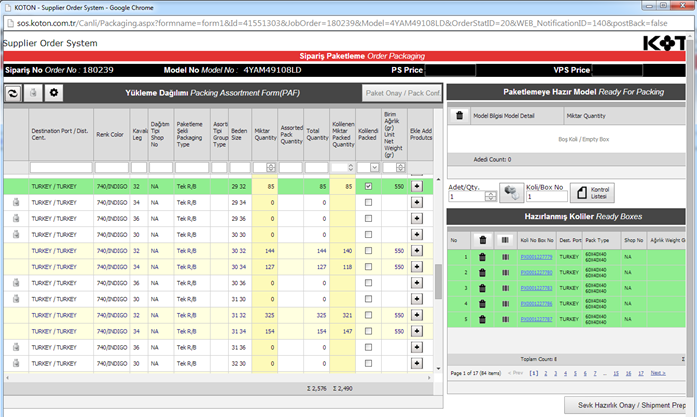Click barcode icon in Ready Boxes header
Image resolution: width=697 pixels, height=417 pixels.
point(505,240)
